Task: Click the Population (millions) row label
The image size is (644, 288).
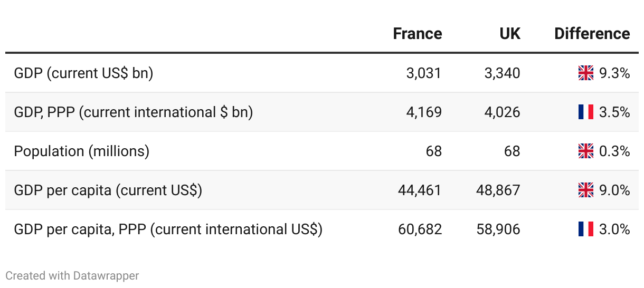Action: tap(82, 151)
